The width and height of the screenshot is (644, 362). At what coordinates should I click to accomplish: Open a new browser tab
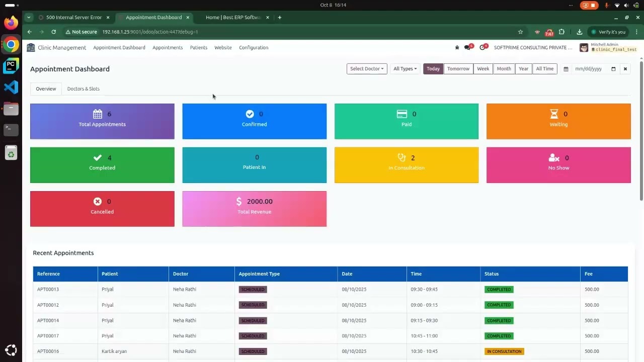click(280, 17)
